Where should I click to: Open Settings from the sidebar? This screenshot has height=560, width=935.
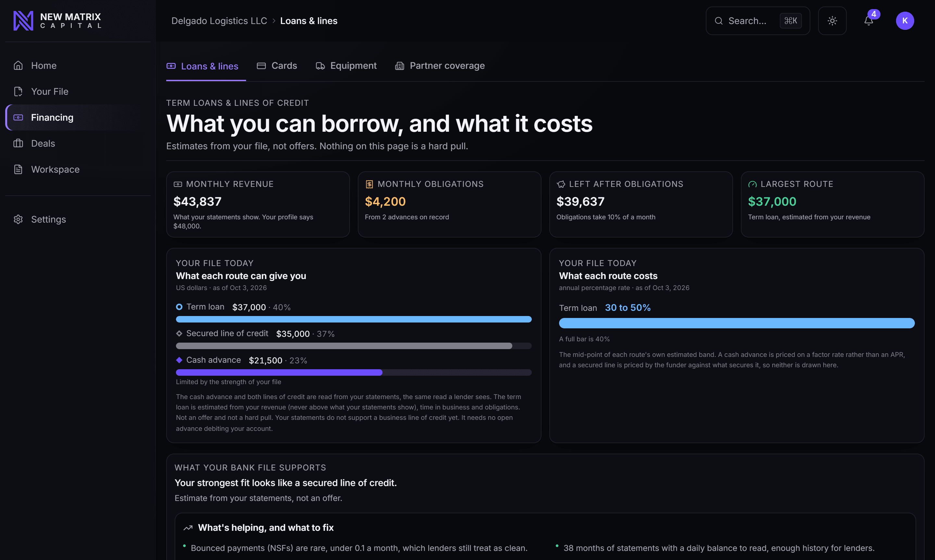coord(78,219)
